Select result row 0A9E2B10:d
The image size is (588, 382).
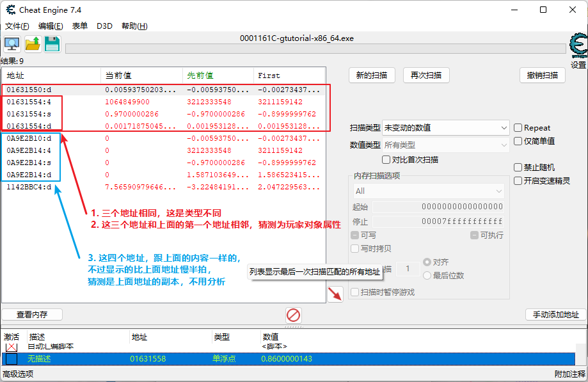164,138
